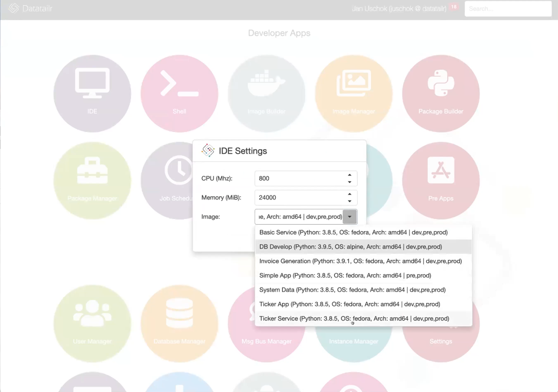
Task: Increase the CPU (Mhz) value
Action: (349, 175)
